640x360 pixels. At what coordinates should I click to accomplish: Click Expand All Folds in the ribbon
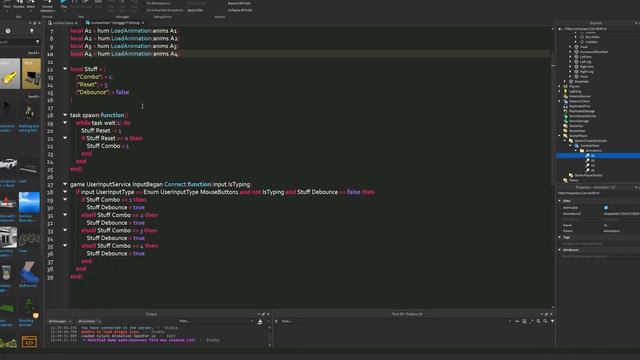pyautogui.click(x=239, y=3)
